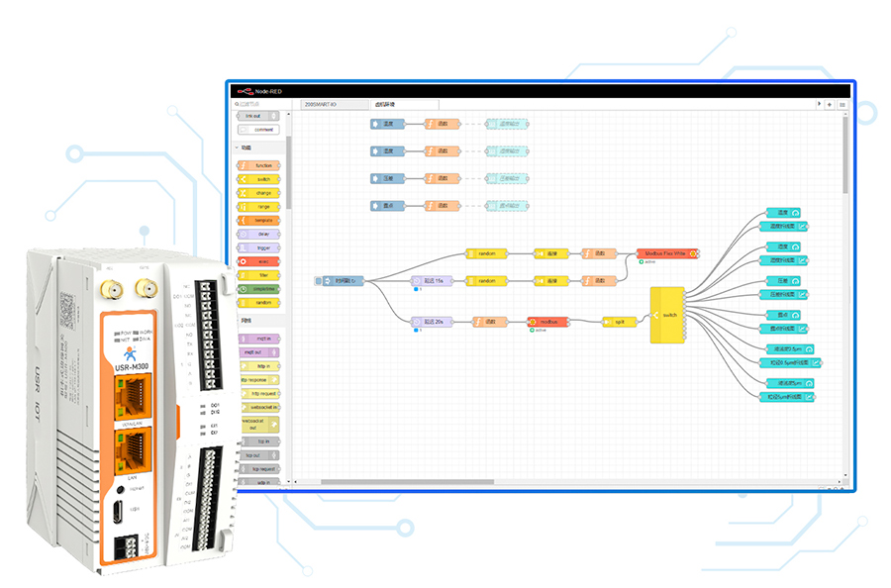Select the yellow split node on canvas
The width and height of the screenshot is (891, 588).
(x=619, y=322)
